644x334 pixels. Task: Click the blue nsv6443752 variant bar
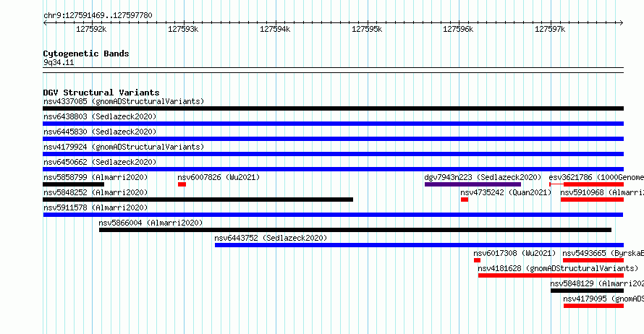(x=420, y=245)
